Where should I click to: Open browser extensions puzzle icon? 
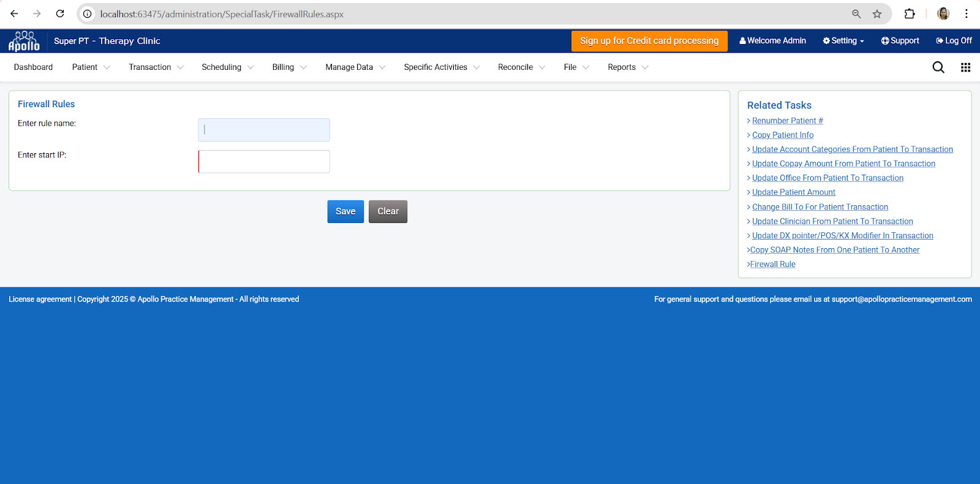point(910,14)
